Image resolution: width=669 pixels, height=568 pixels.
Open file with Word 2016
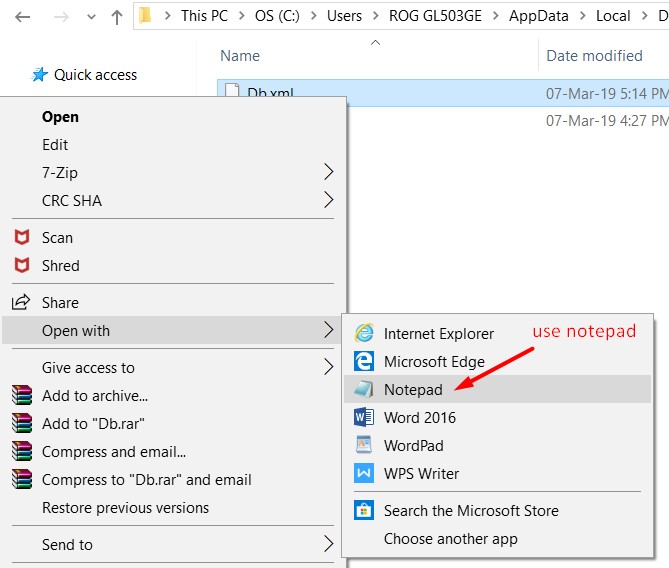tap(419, 417)
